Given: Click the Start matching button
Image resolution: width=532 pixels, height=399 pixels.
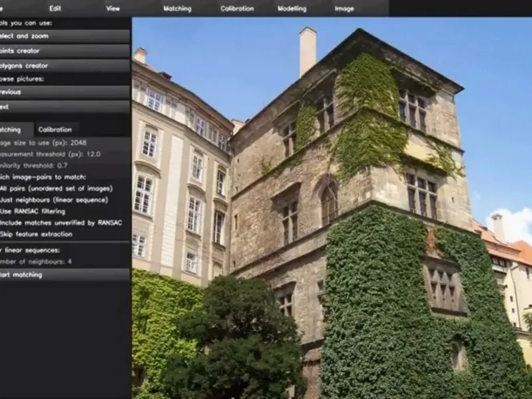Looking at the screenshot, I should (x=65, y=275).
